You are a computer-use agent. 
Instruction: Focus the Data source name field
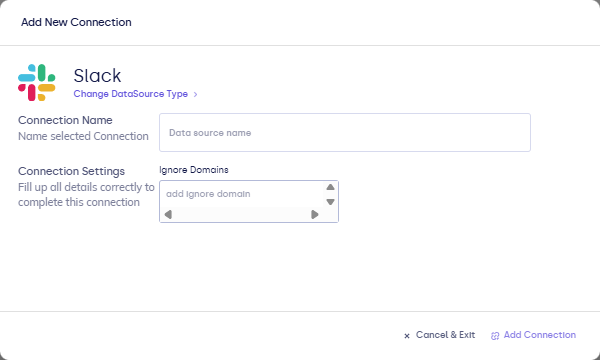coord(345,132)
